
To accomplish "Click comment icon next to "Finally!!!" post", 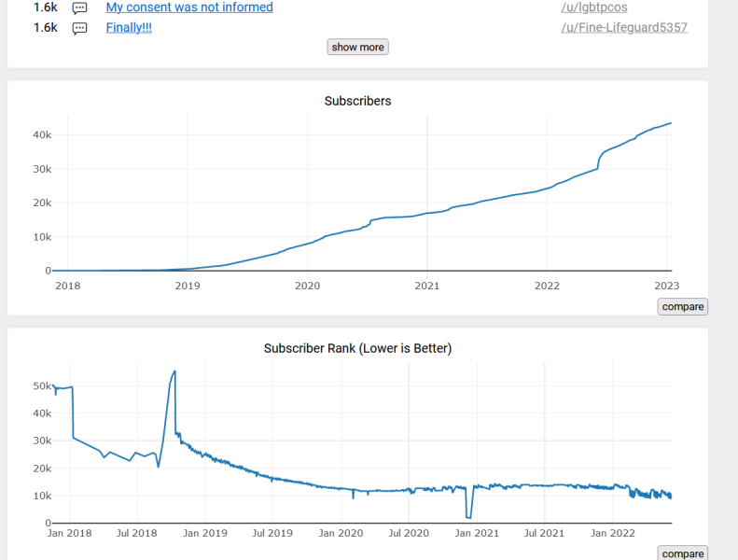I will point(80,28).
